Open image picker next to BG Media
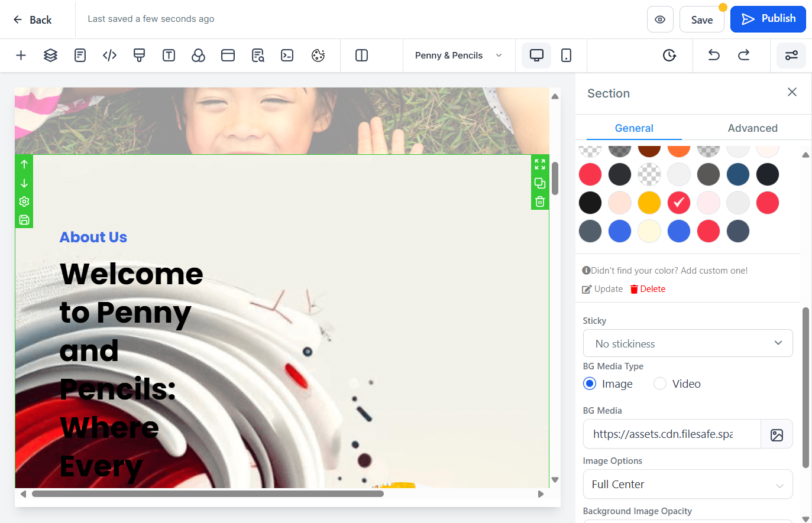This screenshot has width=812, height=523. pos(777,434)
